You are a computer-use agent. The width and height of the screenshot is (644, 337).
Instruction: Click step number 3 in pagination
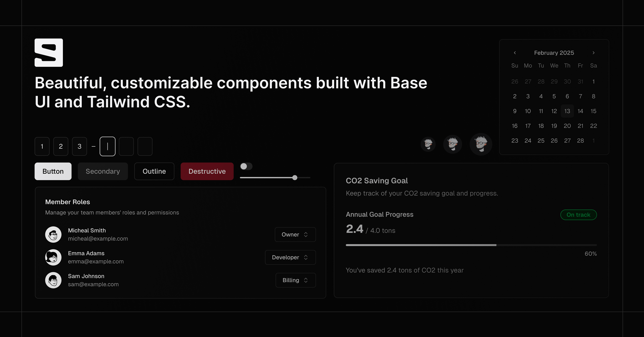(x=79, y=146)
